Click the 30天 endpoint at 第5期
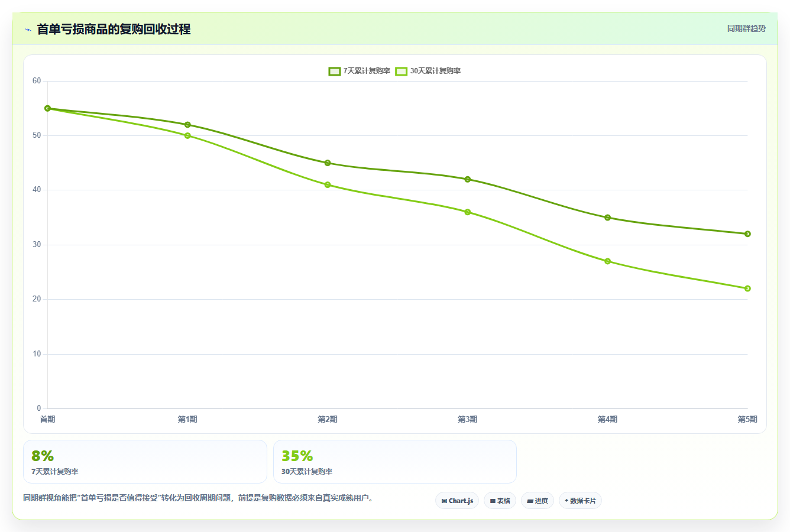Screen dimensions: 790x532 747,288
